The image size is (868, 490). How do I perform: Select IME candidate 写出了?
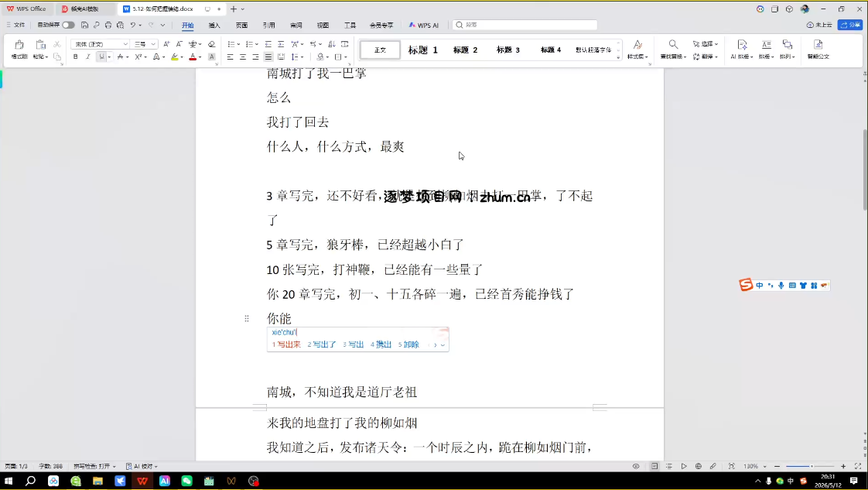(322, 344)
